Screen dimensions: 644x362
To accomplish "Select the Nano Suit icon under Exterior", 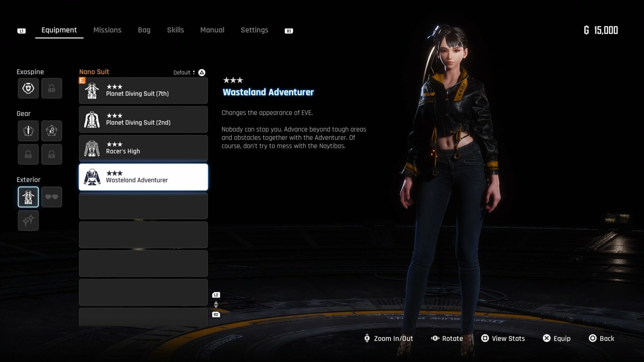I will click(x=28, y=197).
